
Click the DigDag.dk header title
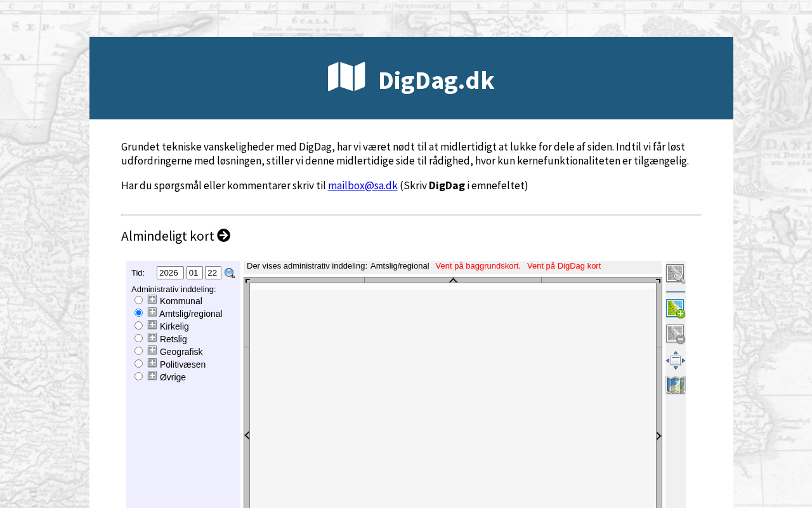click(436, 81)
